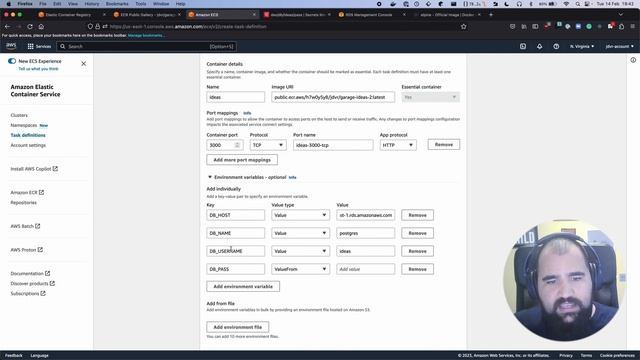Open the CloudShell icon in header
Image resolution: width=640 pixels, height=360 pixels.
point(523,47)
